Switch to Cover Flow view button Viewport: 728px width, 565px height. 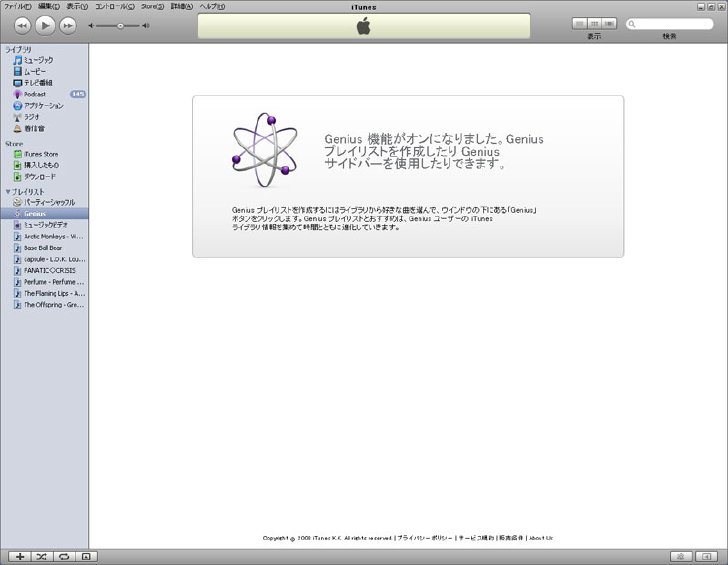point(609,24)
